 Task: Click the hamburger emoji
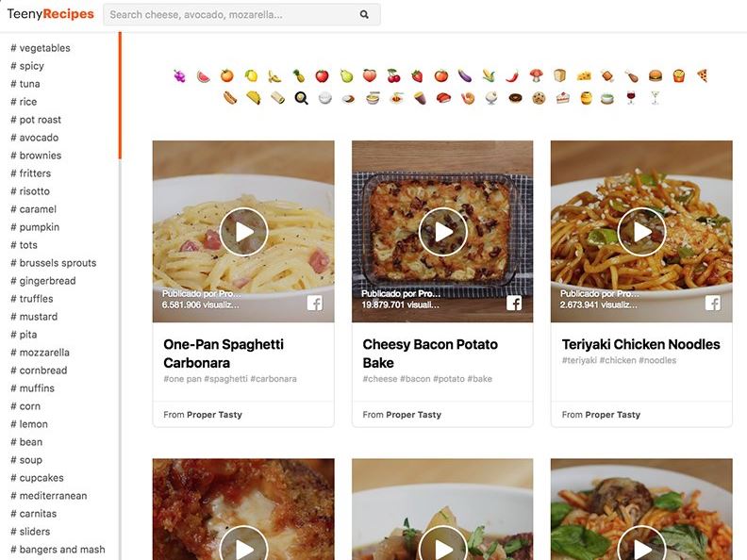coord(656,75)
